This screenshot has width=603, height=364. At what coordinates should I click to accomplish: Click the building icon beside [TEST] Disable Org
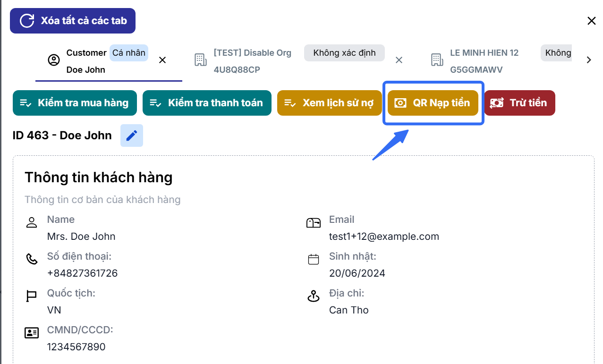point(201,60)
